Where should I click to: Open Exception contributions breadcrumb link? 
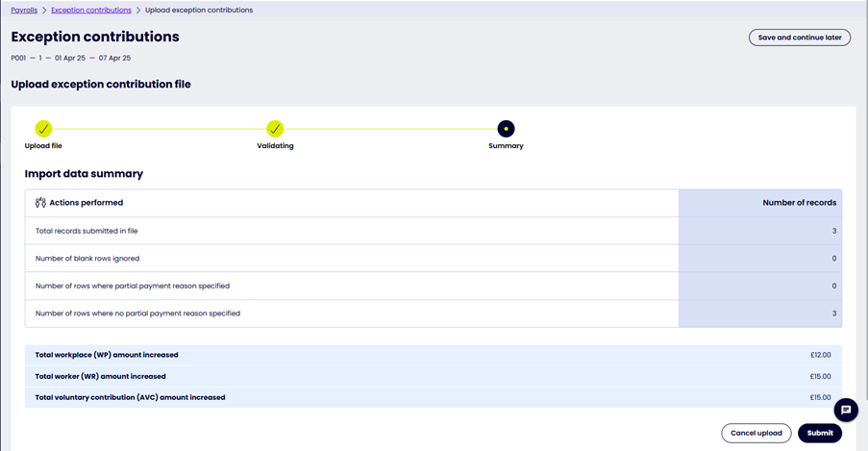[91, 11]
